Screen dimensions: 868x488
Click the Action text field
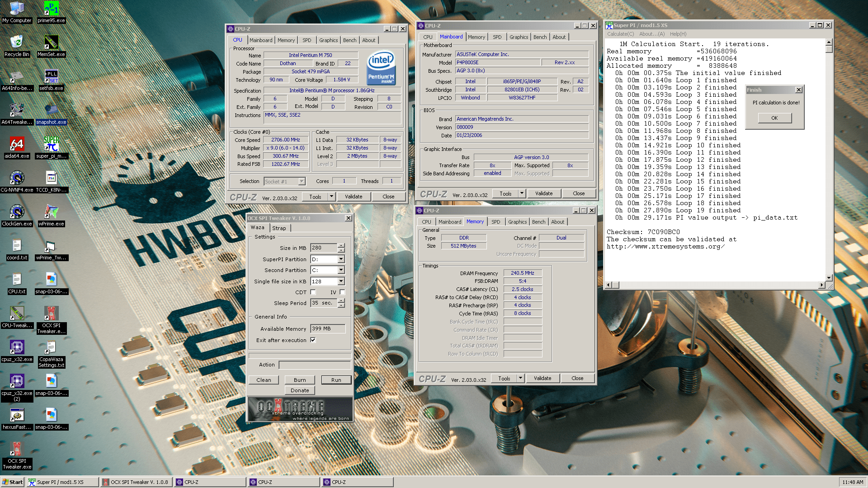pos(315,365)
